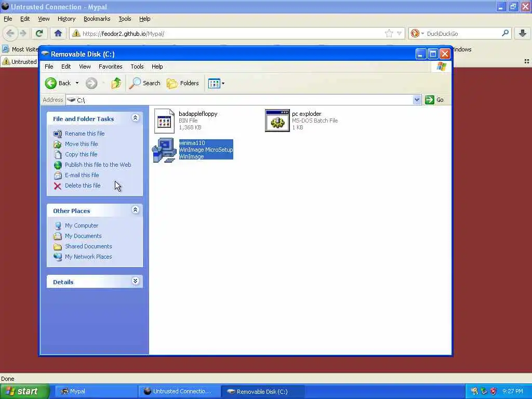The image size is (532, 399).
Task: Click the red X Delete icon
Action: [x=58, y=186]
